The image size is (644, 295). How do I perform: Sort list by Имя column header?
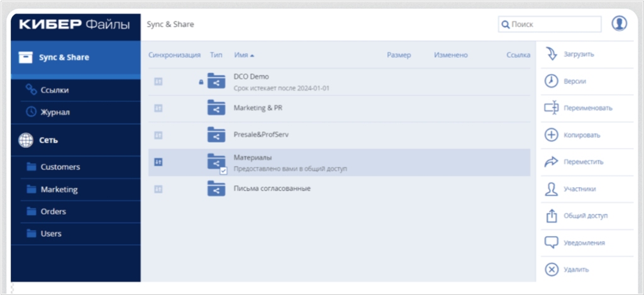tap(243, 55)
